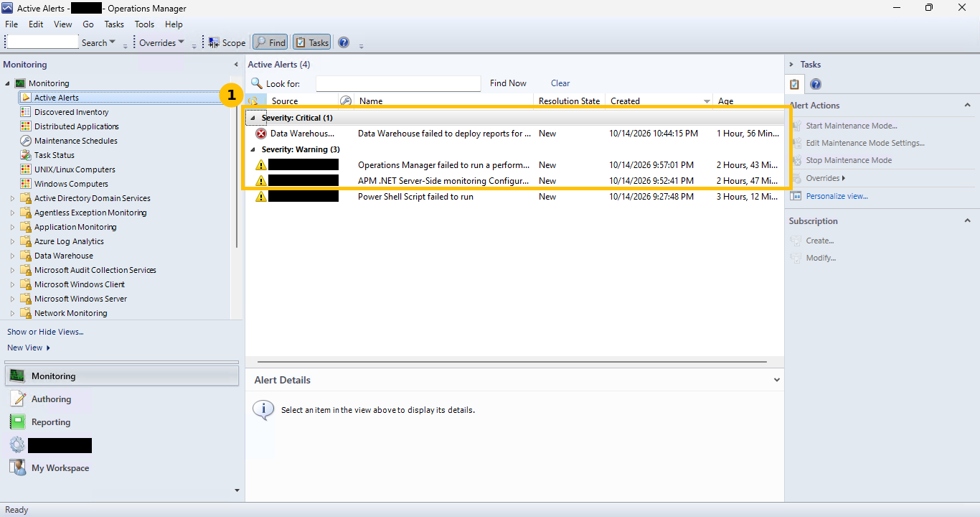The height and width of the screenshot is (517, 980).
Task: Click warning icon on Power Shell Script alert
Action: pyautogui.click(x=261, y=197)
